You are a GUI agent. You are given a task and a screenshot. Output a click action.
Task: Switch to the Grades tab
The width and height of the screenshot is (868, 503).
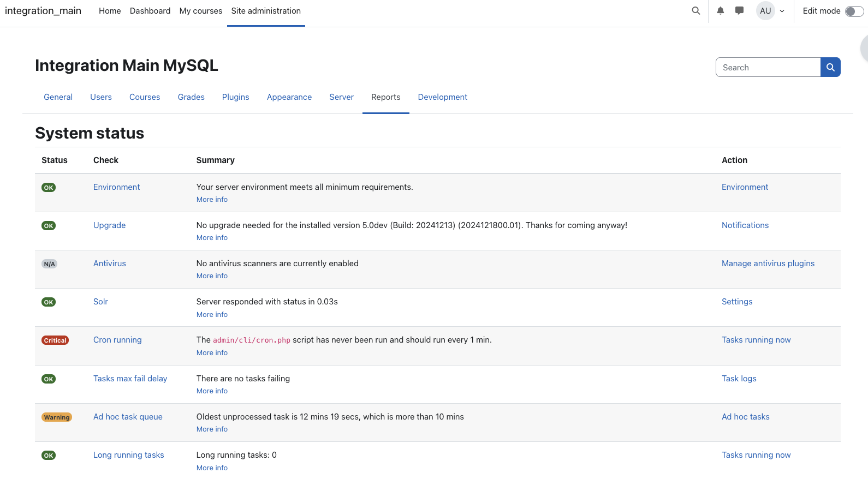tap(191, 97)
